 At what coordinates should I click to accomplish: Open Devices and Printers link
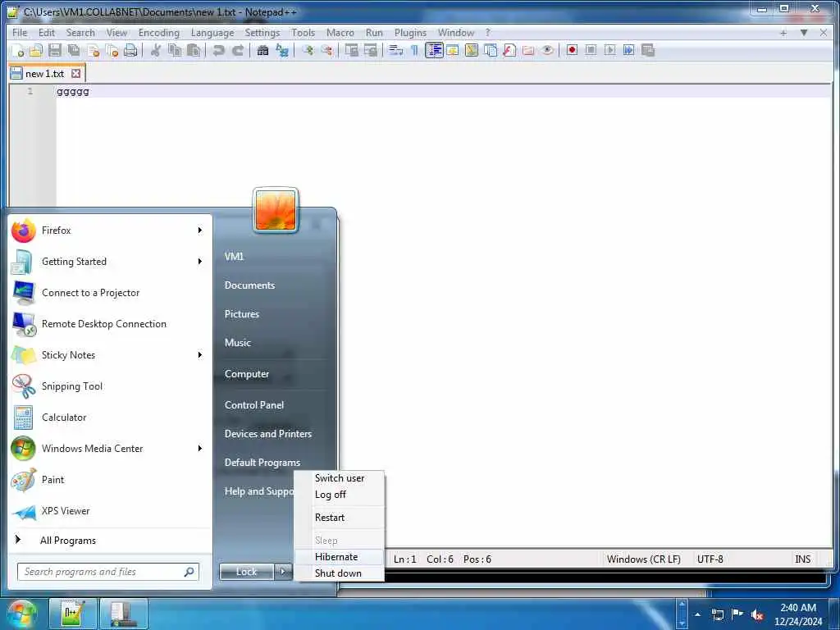(x=268, y=434)
